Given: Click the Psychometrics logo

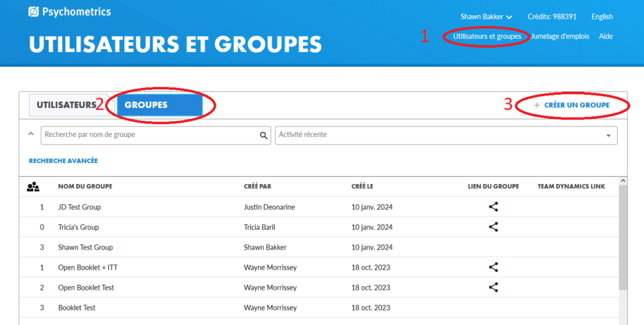Looking at the screenshot, I should (x=70, y=12).
